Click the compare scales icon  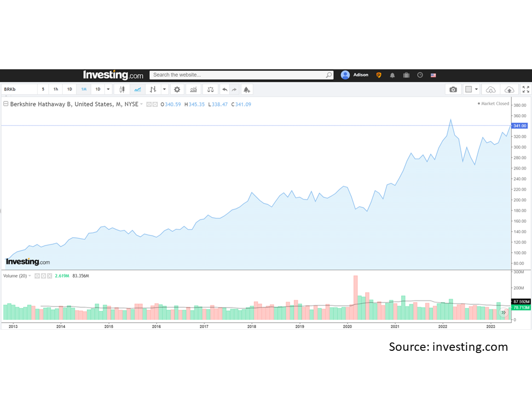click(x=211, y=90)
